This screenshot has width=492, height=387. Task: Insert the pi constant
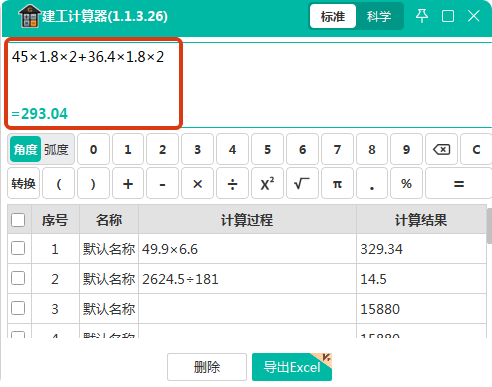pos(337,183)
